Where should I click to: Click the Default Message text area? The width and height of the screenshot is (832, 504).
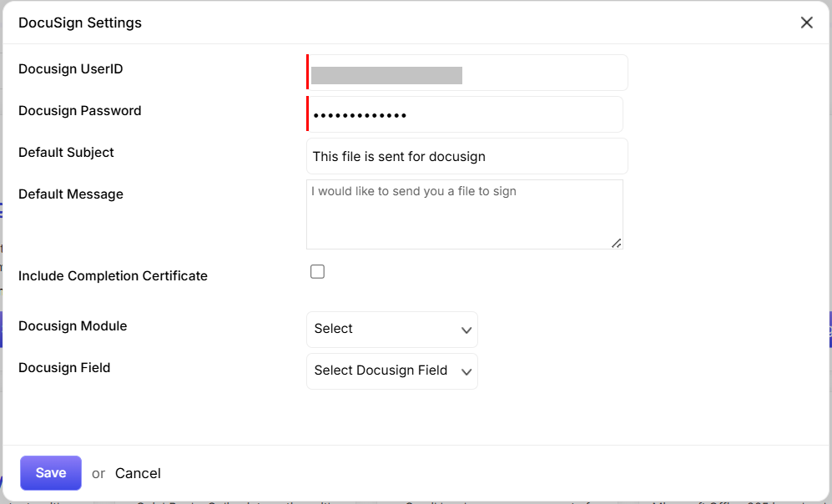click(464, 214)
